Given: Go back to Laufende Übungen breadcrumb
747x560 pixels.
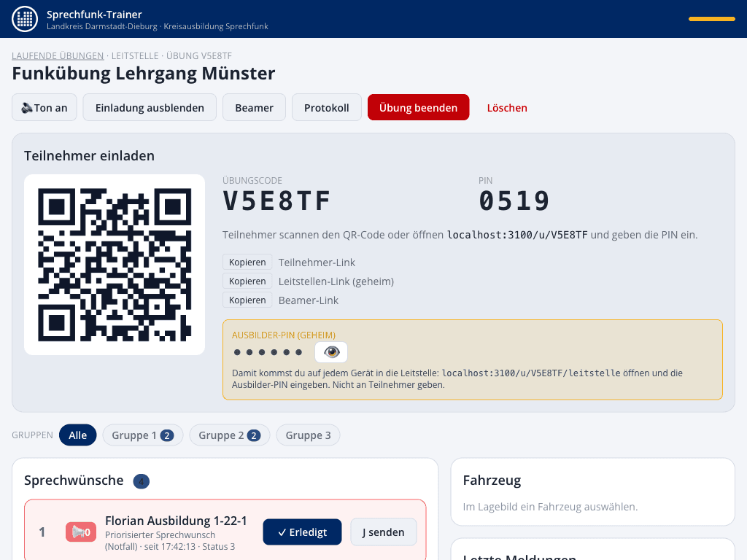Looking at the screenshot, I should coord(58,55).
